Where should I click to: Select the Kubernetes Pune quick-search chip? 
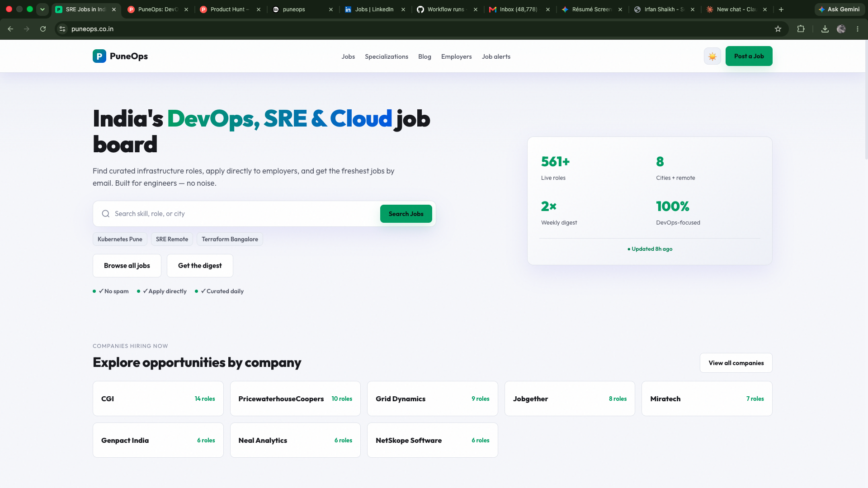[120, 239]
